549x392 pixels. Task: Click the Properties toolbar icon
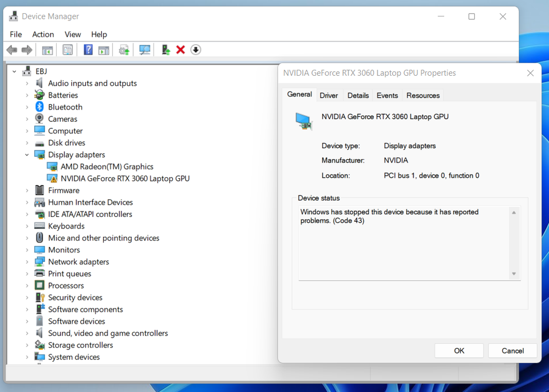coord(68,49)
